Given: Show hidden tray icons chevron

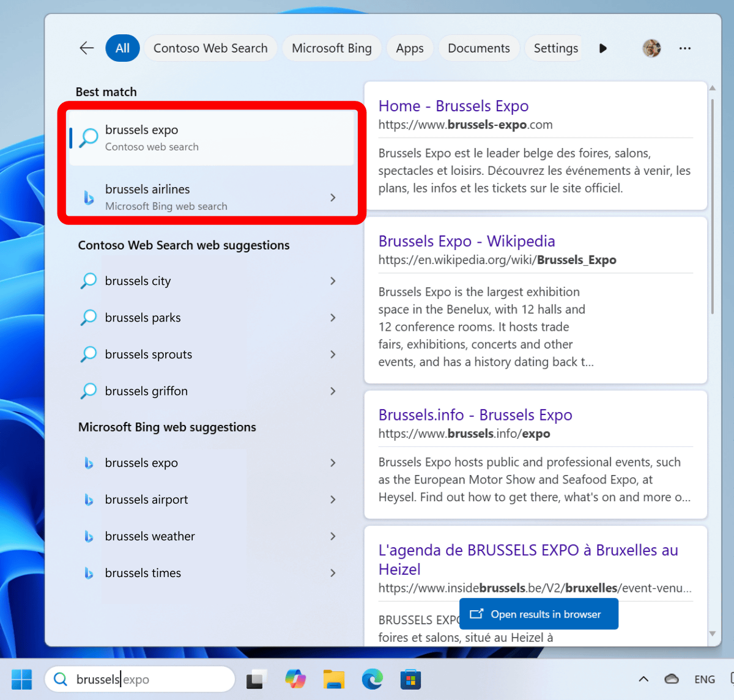Looking at the screenshot, I should 643,679.
